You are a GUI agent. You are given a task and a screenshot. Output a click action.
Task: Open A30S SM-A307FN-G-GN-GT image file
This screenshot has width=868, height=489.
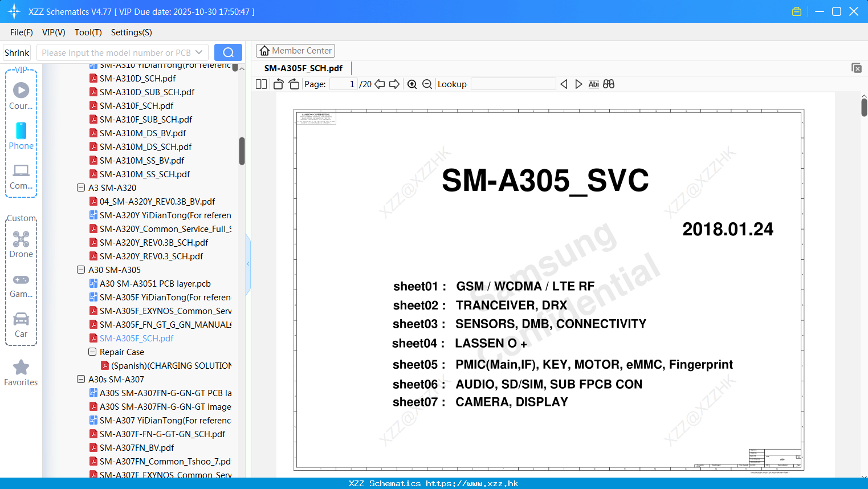(165, 406)
